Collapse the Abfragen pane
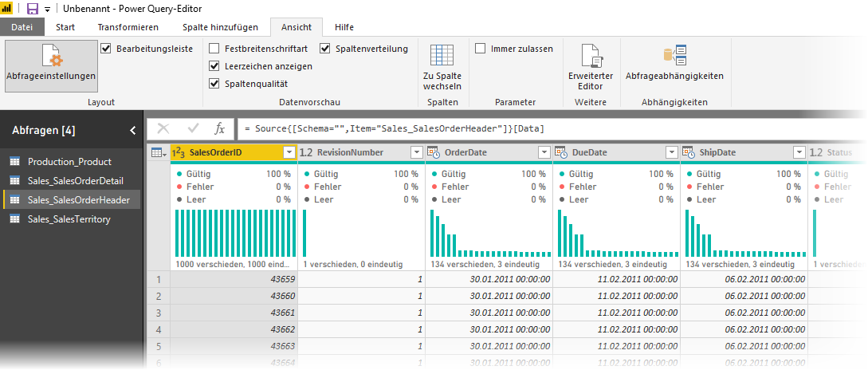The image size is (868, 370). pos(133,130)
